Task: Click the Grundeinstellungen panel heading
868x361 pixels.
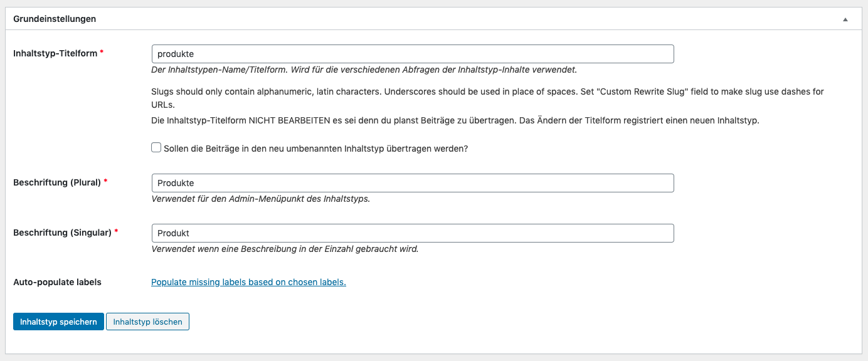Action: point(55,19)
